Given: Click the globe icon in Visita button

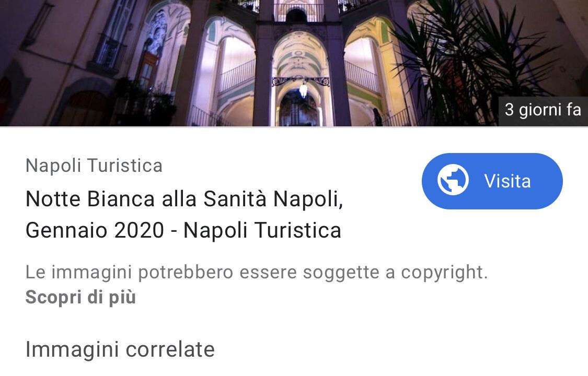Looking at the screenshot, I should click(x=453, y=180).
